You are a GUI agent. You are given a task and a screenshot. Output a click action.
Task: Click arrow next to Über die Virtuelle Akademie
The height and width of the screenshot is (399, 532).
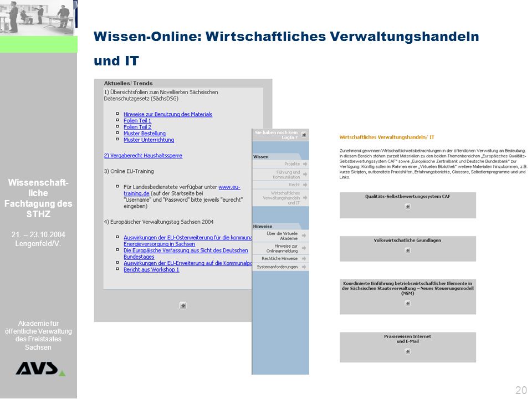click(x=304, y=236)
